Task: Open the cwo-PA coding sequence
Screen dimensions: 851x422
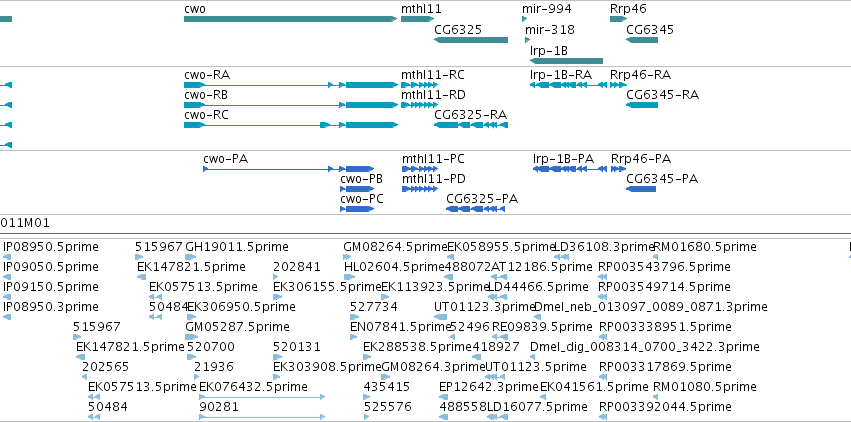Action: pos(289,169)
